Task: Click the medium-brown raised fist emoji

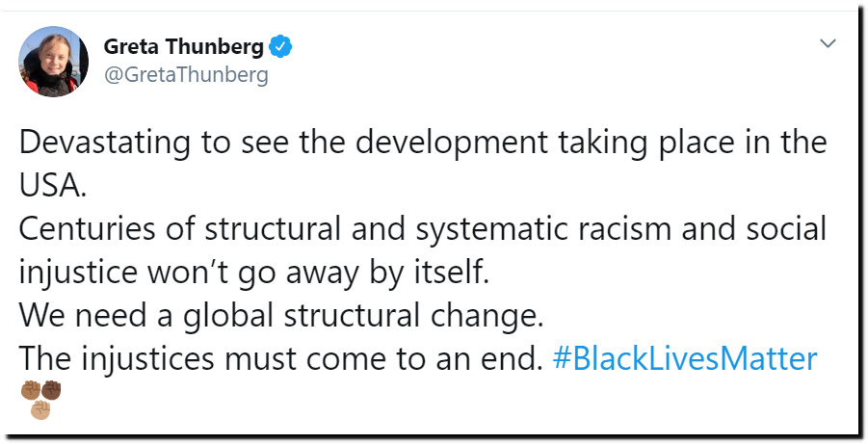Action: (31, 391)
